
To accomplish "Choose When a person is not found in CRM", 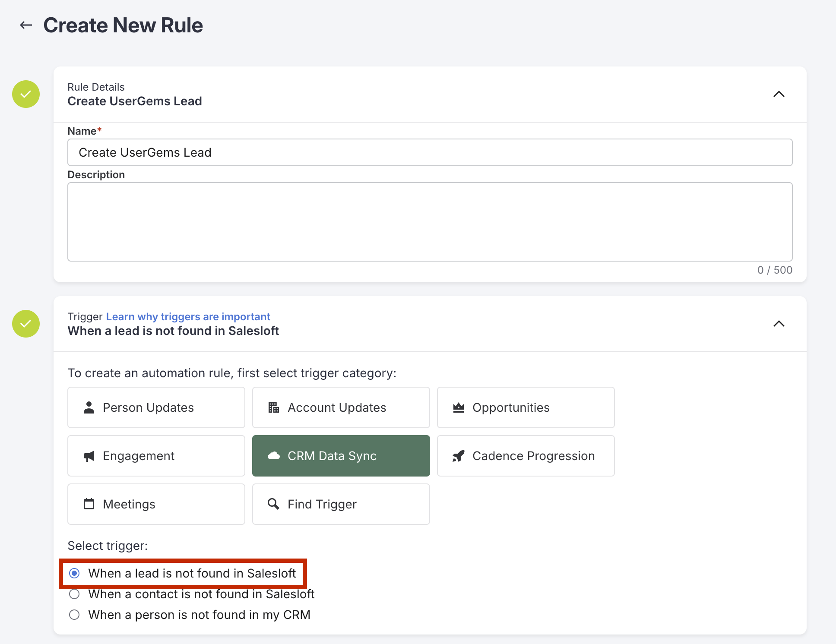I will pos(74,615).
